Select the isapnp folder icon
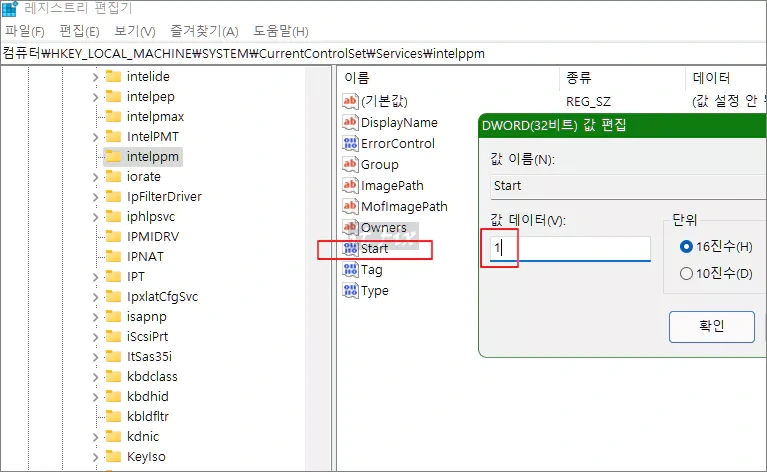767x472 pixels. tap(113, 316)
